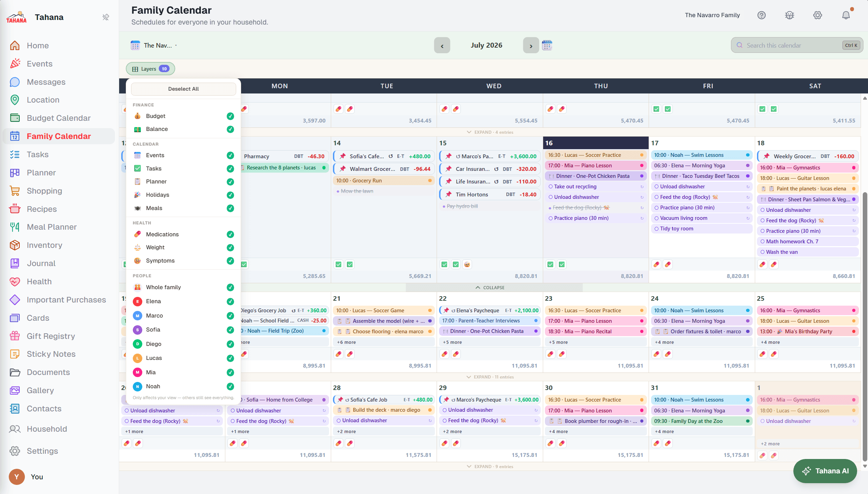The width and height of the screenshot is (868, 494).
Task: Toggle the Layers dropdown button
Action: click(150, 69)
